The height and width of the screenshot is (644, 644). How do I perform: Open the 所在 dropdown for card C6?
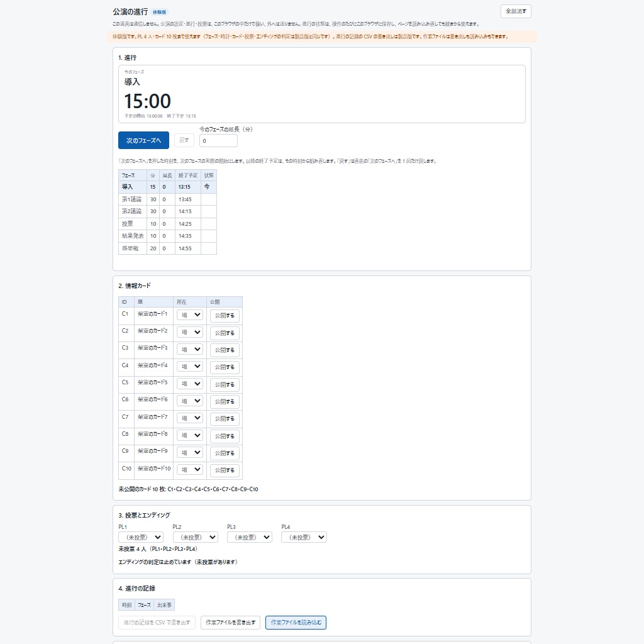point(190,401)
